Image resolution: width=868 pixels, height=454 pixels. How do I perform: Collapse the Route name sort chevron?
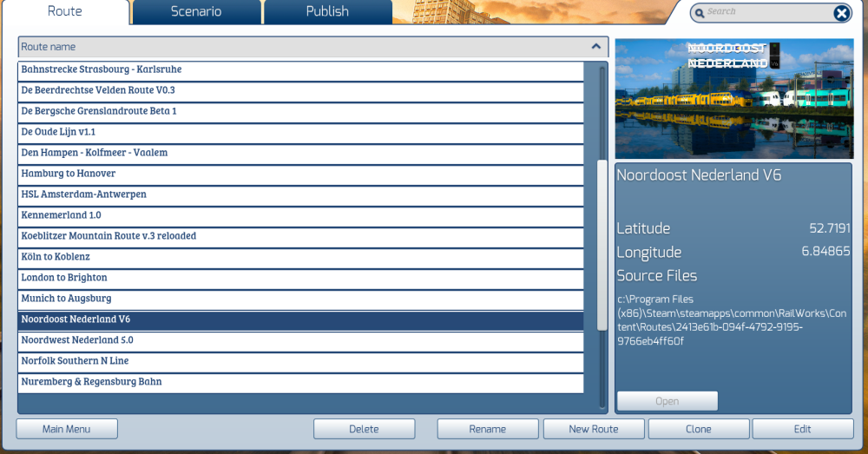tap(595, 47)
